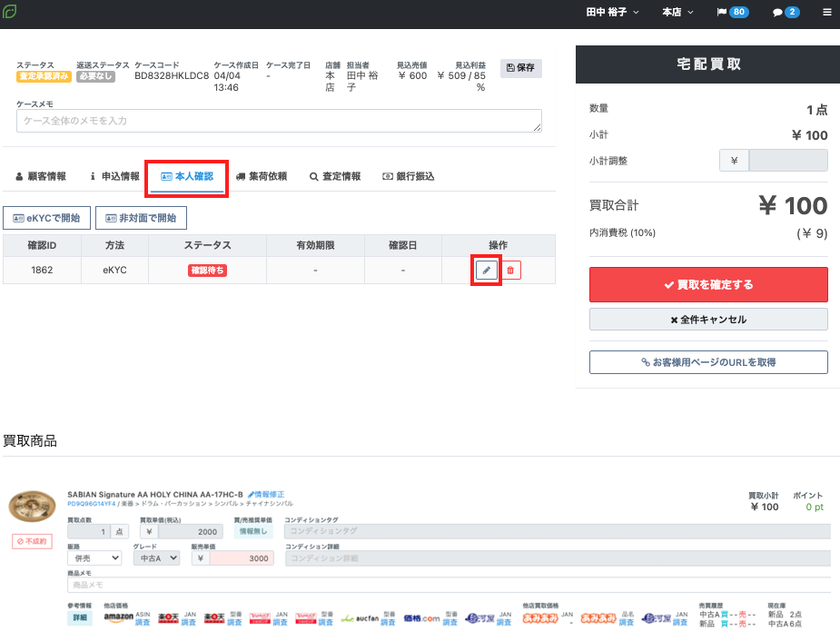Click the あみあみ 品名 調査 link
Image resolution: width=840 pixels, height=631 pixels.
pos(627,622)
